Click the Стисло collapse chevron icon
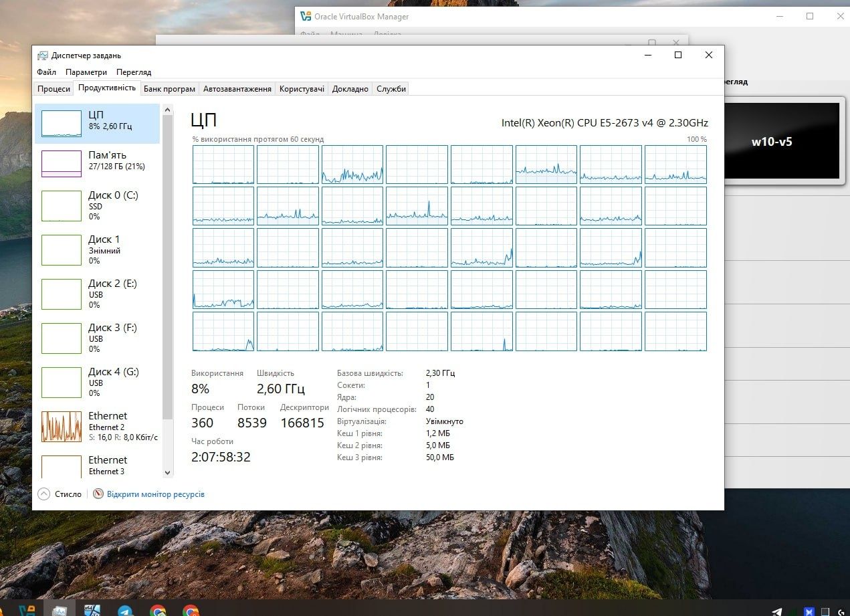The width and height of the screenshot is (850, 616). tap(44, 494)
